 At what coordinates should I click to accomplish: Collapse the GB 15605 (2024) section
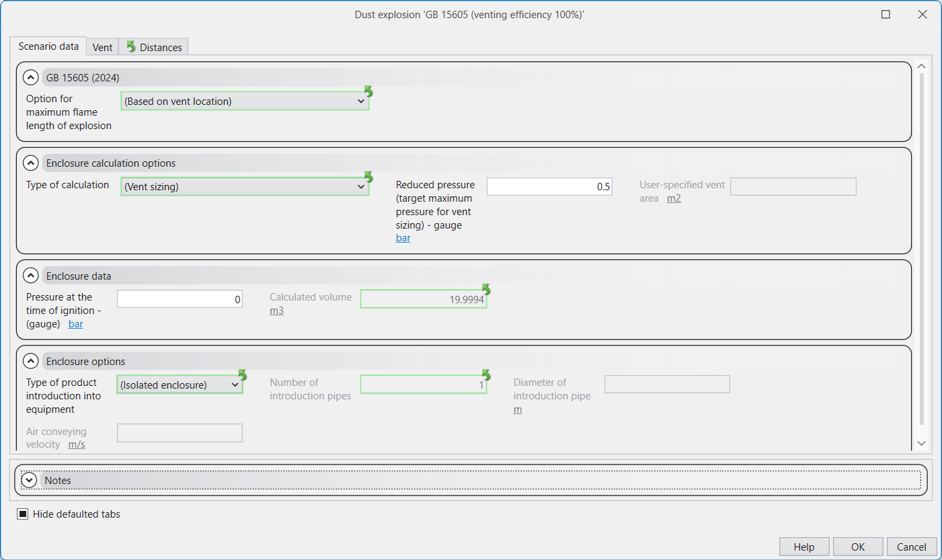(x=30, y=77)
